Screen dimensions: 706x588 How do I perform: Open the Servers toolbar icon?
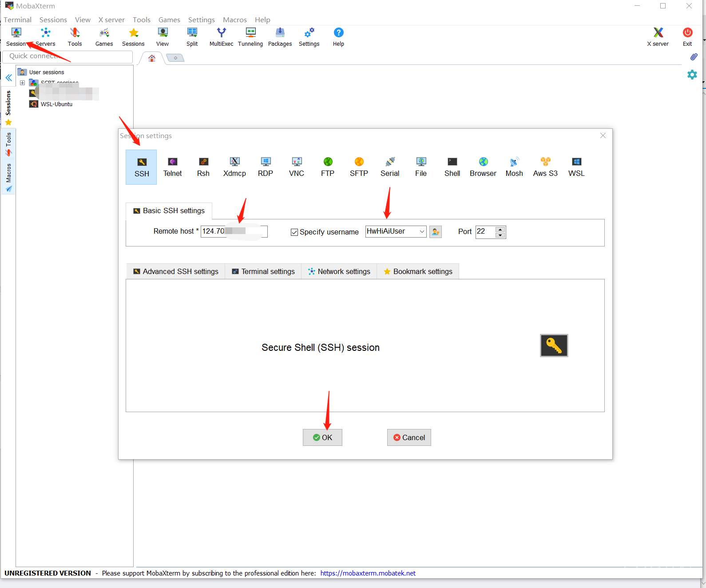pos(45,37)
